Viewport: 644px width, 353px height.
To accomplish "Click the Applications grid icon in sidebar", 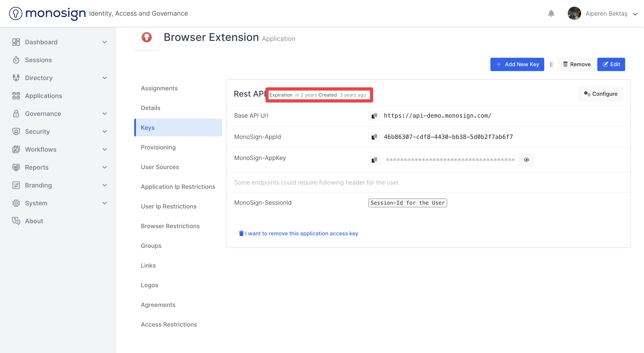I will [16, 96].
